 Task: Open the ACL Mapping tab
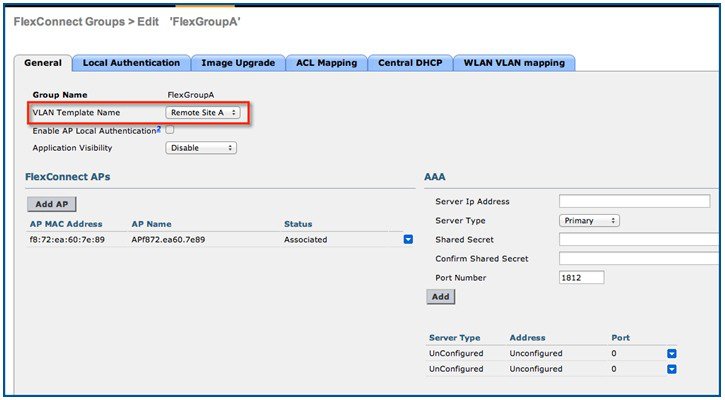pos(326,63)
